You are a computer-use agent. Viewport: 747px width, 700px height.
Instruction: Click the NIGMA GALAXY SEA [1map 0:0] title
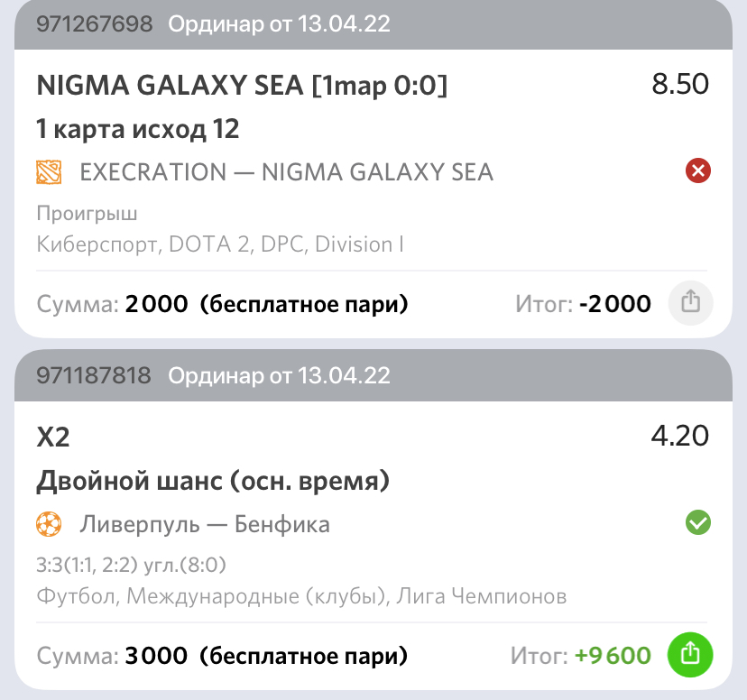pos(242,86)
